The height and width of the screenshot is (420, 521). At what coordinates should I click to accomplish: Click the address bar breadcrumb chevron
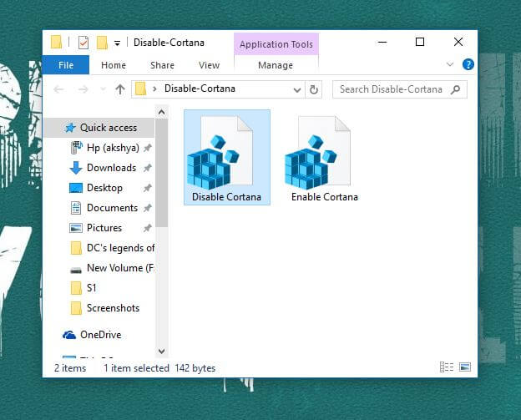(x=154, y=89)
